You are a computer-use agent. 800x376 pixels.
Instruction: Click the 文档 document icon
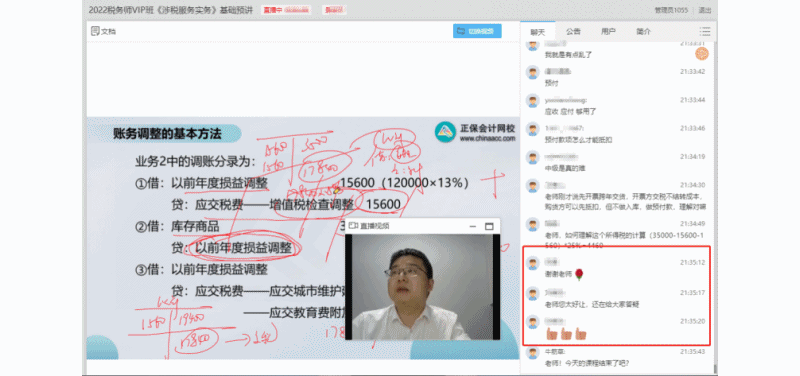[x=95, y=31]
